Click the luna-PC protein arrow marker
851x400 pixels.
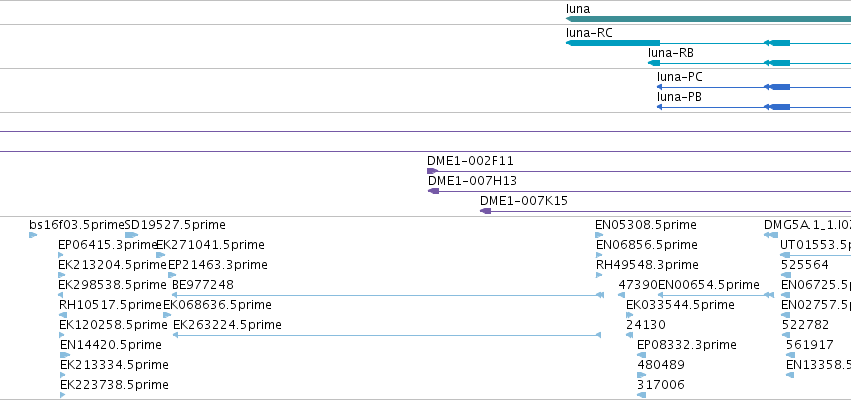pyautogui.click(x=659, y=87)
